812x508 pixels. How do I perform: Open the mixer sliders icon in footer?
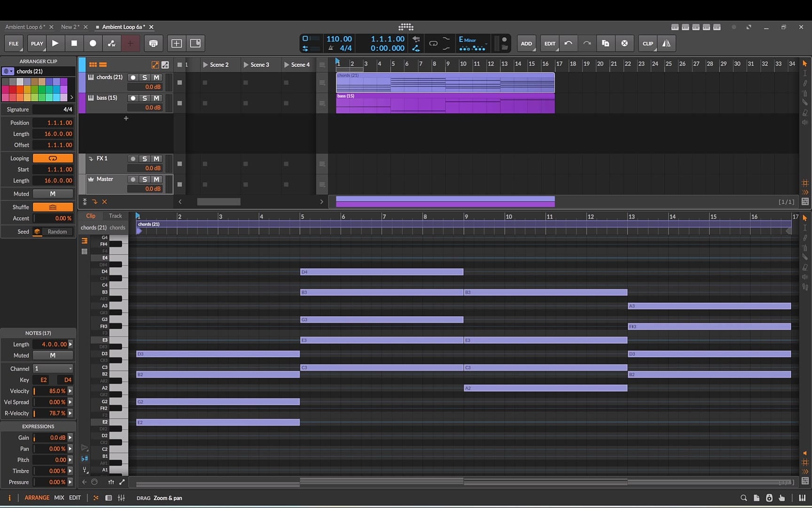click(121, 498)
